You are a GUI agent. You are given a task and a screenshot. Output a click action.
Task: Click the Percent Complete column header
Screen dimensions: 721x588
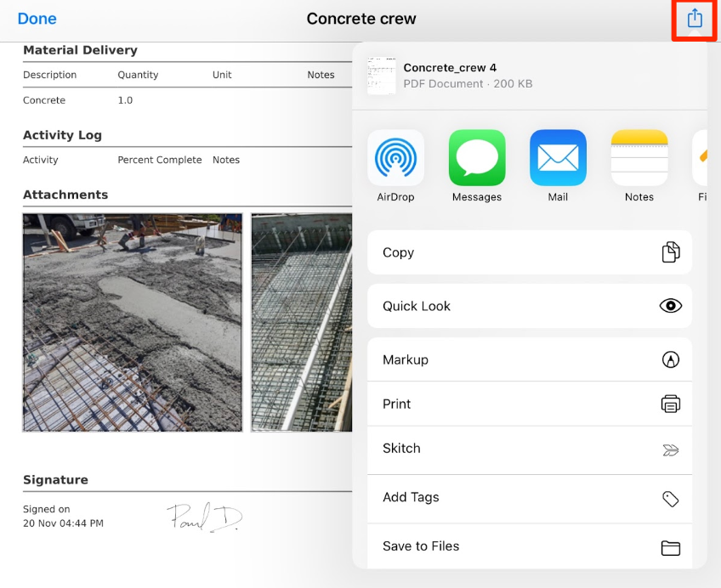160,160
